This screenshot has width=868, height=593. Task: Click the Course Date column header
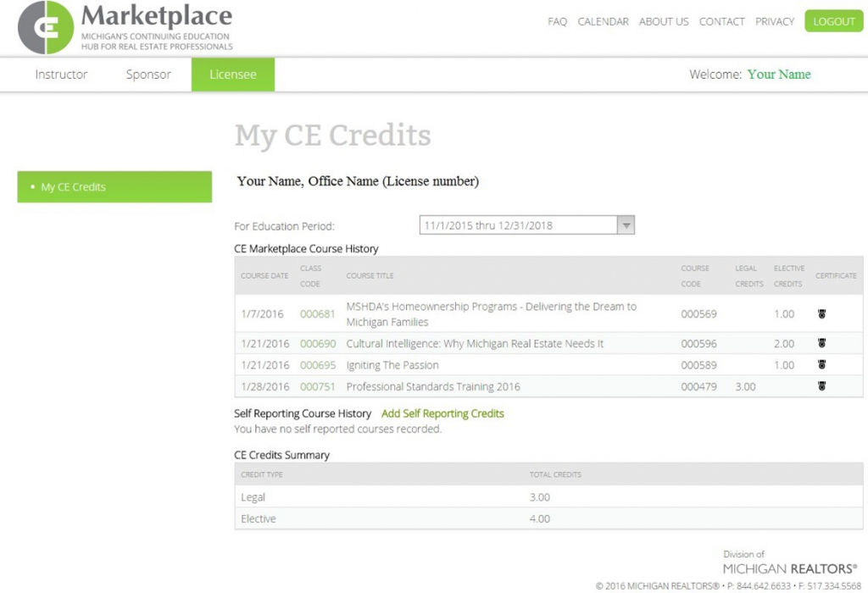click(264, 275)
